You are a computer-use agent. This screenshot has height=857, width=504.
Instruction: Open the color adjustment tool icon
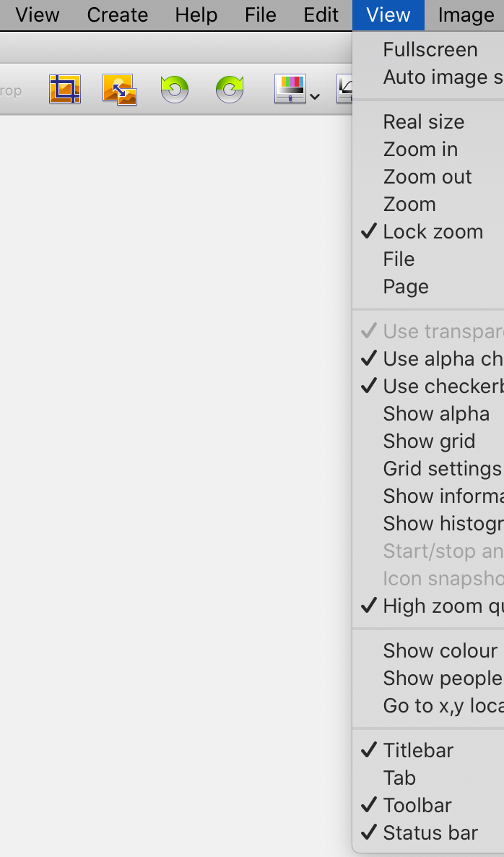pos(290,89)
